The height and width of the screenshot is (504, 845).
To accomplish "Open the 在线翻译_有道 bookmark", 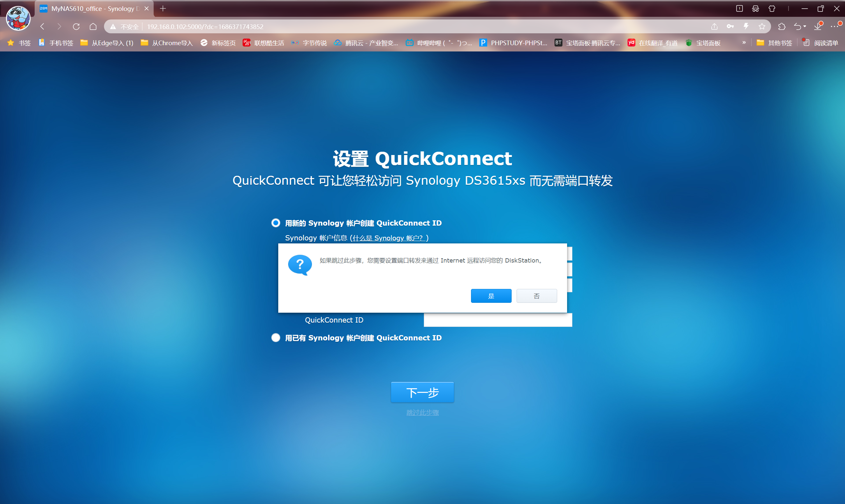I will point(653,43).
